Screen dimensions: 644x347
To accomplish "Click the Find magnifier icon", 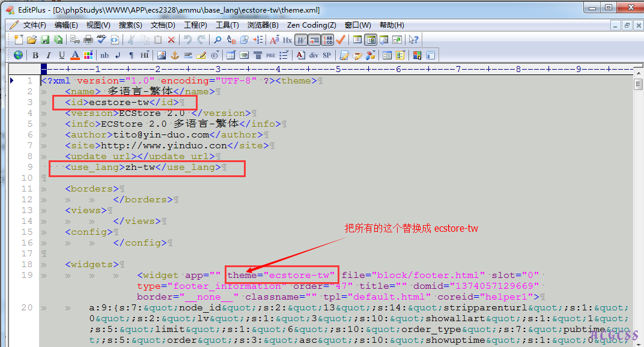I will point(217,40).
